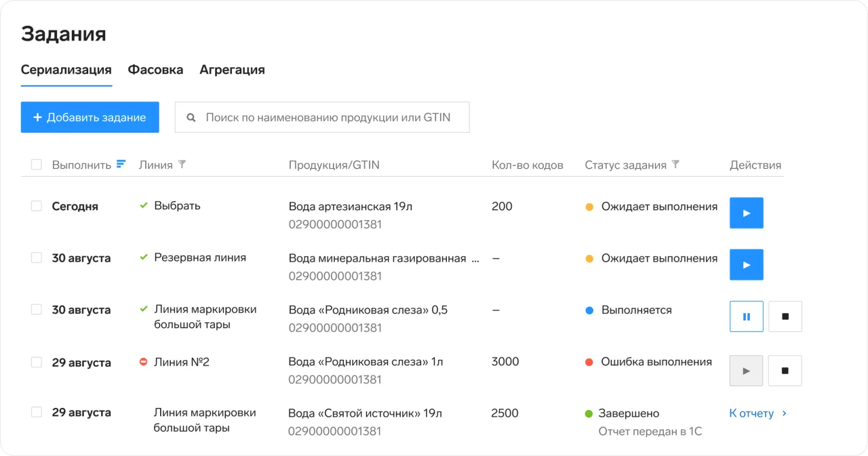Click greyed play button for Линия №2

(747, 371)
